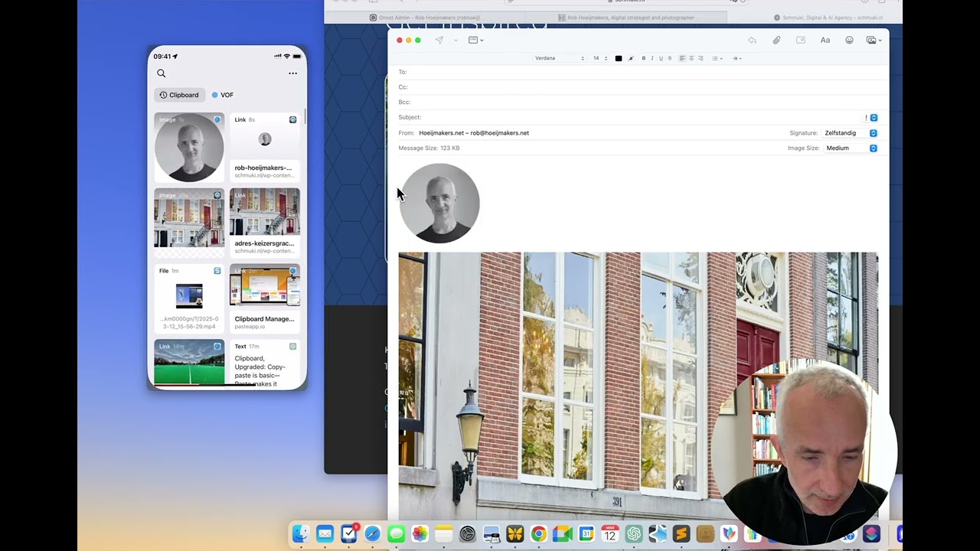Open the emoji picker smiley icon
Viewport: 980px width, 551px height.
click(x=849, y=40)
